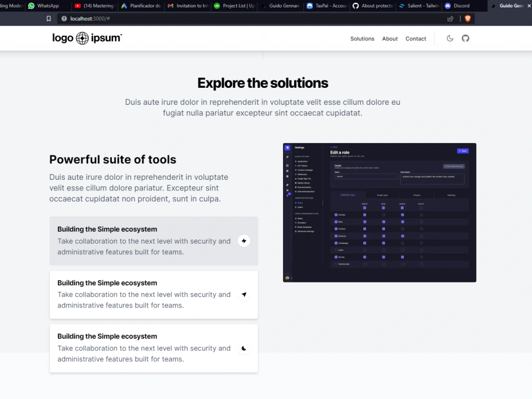Click the share icon in address bar
The width and height of the screenshot is (532, 399).
[x=450, y=19]
